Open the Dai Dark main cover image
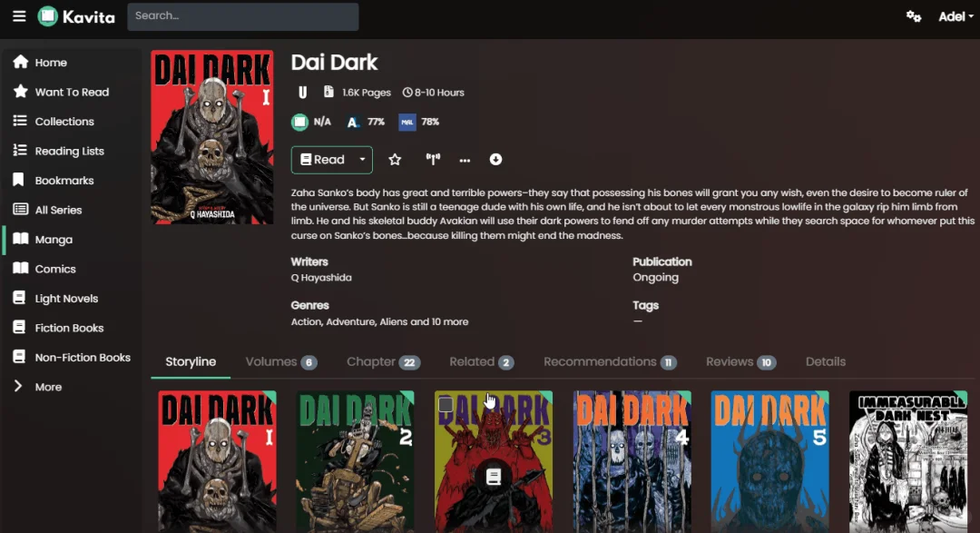This screenshot has height=533, width=980. (x=211, y=137)
